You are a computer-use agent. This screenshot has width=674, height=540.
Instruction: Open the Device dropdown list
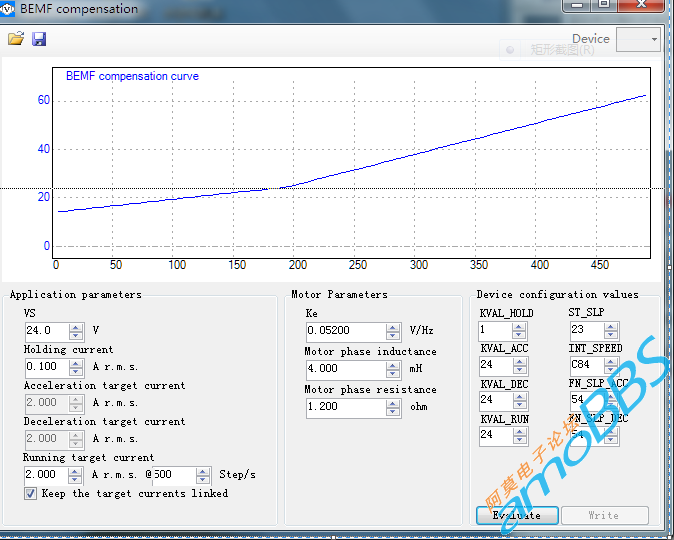coord(638,40)
